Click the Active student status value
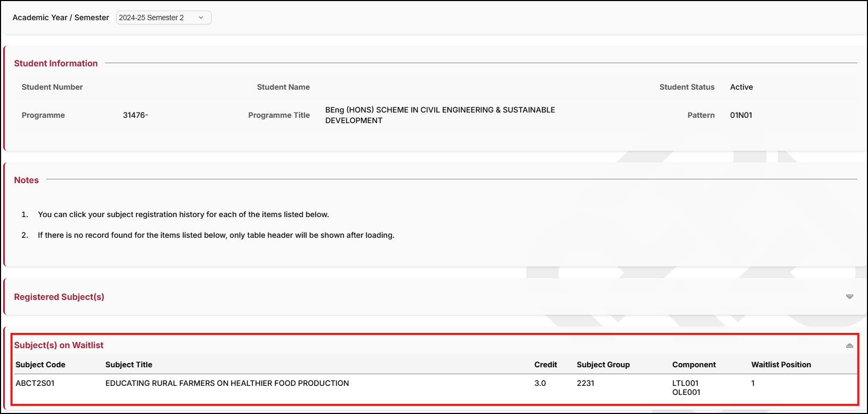The height and width of the screenshot is (414, 868). (x=741, y=87)
